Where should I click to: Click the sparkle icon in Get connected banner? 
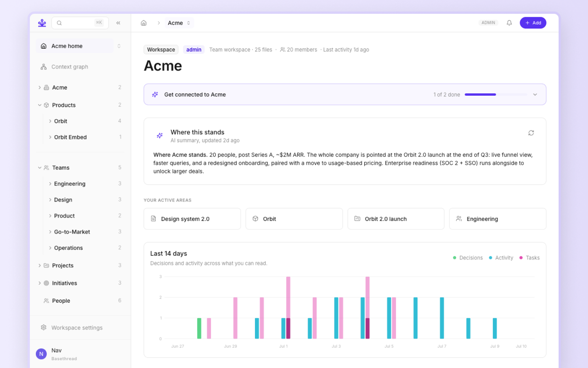point(155,94)
